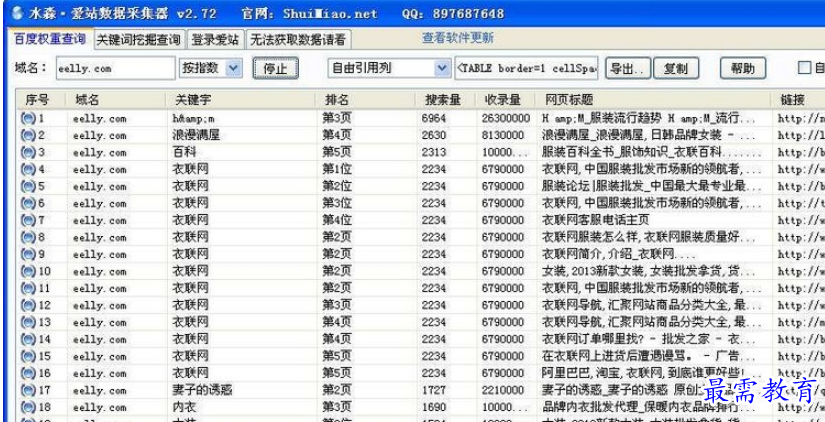Open the 查看软件更新 link

[x=458, y=38]
